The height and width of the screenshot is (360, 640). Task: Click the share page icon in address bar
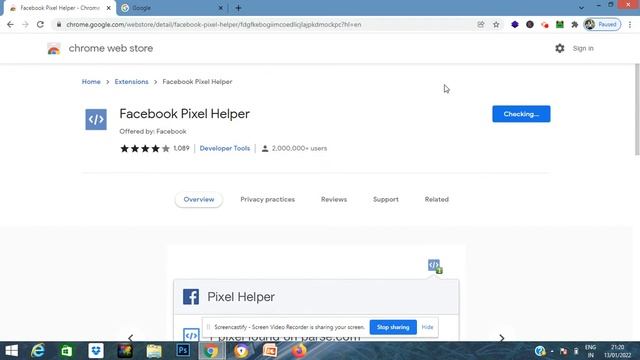(481, 24)
